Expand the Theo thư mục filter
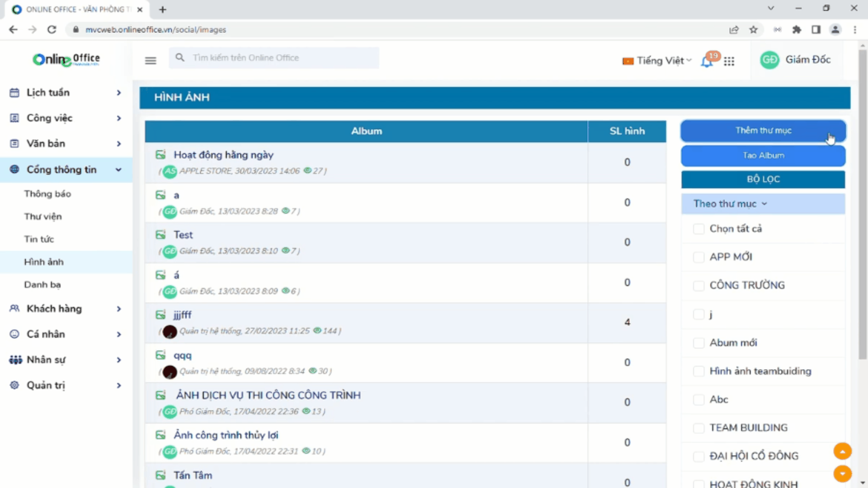Image resolution: width=868 pixels, height=488 pixels. point(730,204)
